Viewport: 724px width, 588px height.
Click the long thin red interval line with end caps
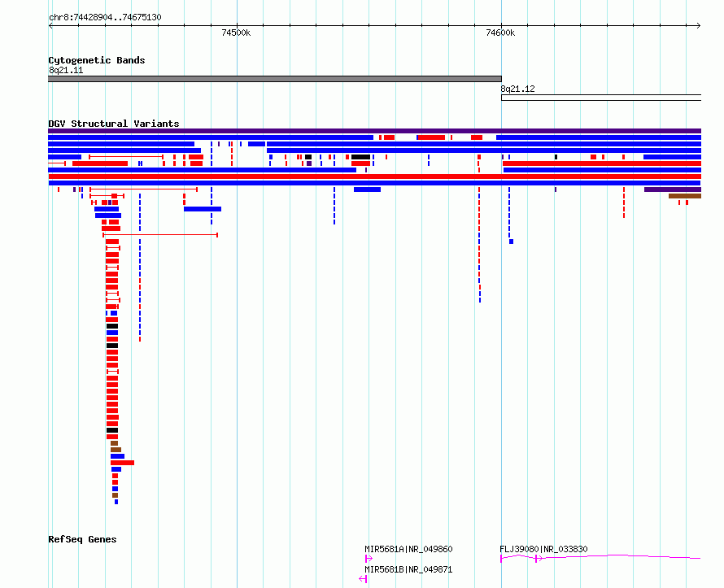point(160,235)
